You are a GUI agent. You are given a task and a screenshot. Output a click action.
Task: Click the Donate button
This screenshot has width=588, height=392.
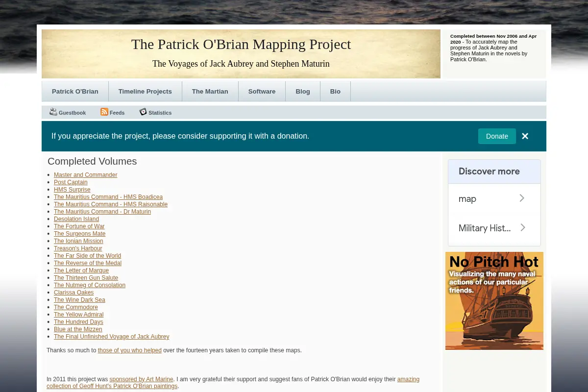[x=497, y=136]
